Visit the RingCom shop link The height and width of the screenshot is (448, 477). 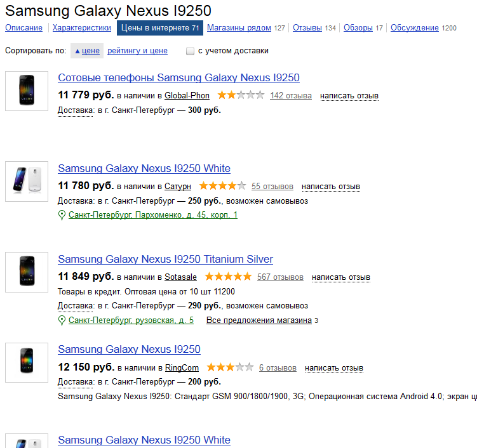coord(182,368)
